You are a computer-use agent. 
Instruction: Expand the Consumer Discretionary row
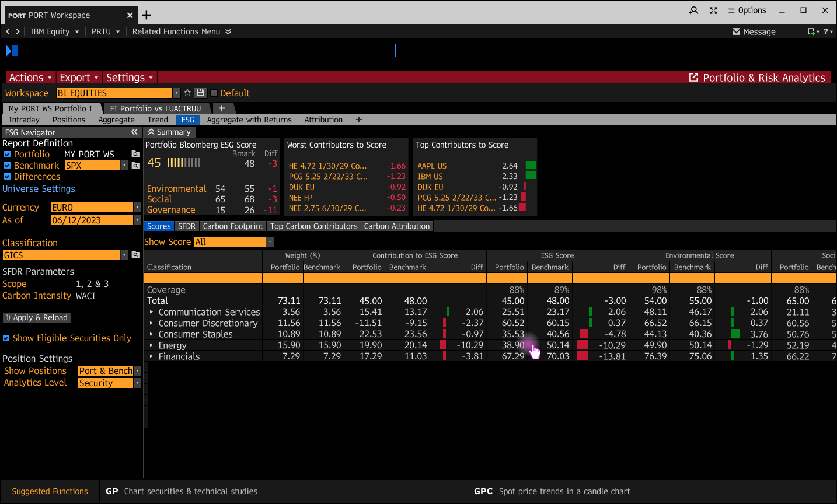pyautogui.click(x=151, y=323)
